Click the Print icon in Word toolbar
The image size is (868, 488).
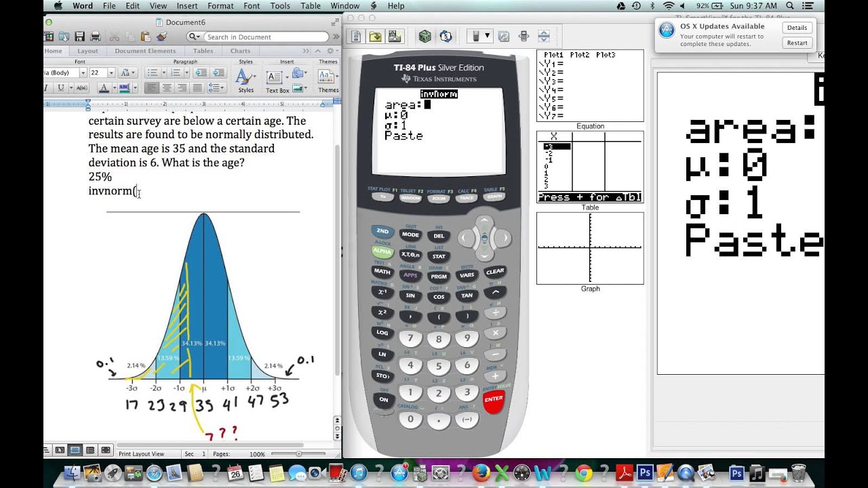click(x=95, y=37)
